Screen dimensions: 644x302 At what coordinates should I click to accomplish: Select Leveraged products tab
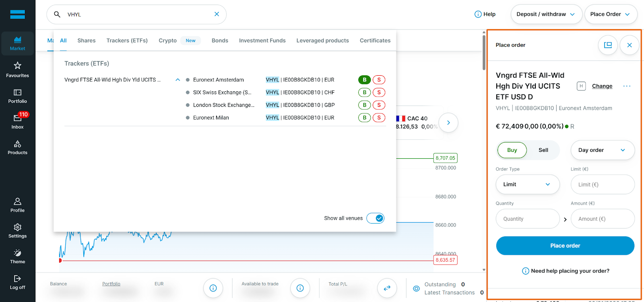point(322,41)
